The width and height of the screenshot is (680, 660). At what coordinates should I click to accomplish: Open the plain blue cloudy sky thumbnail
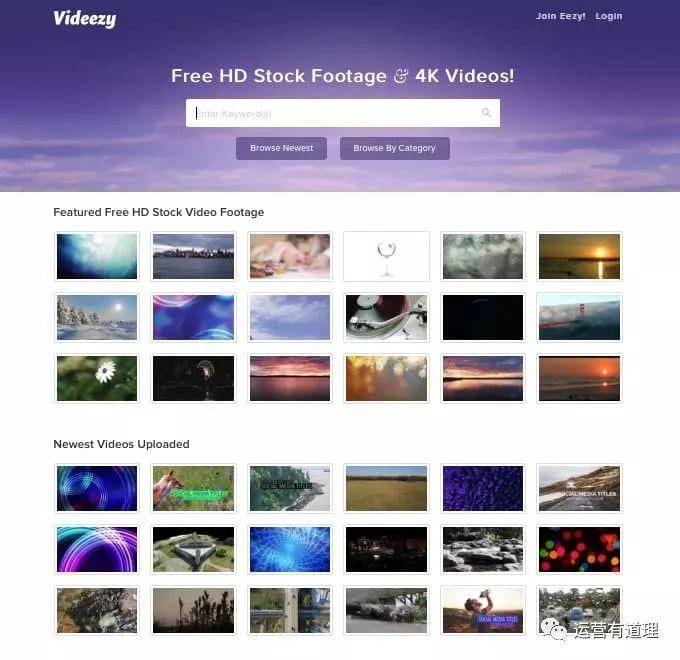[x=290, y=317]
